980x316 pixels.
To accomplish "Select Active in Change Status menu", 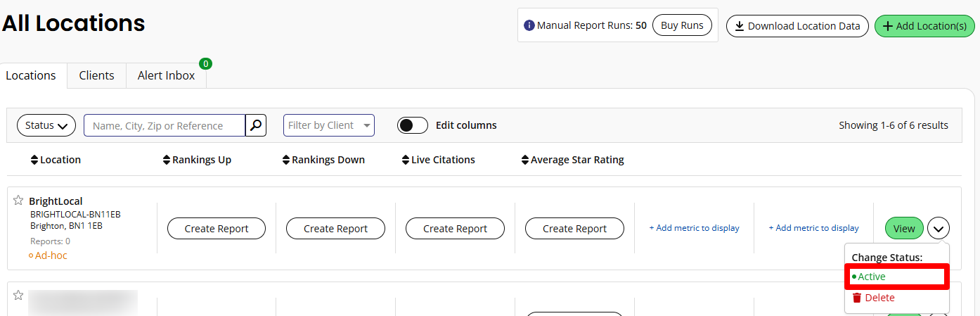I will coord(872,277).
